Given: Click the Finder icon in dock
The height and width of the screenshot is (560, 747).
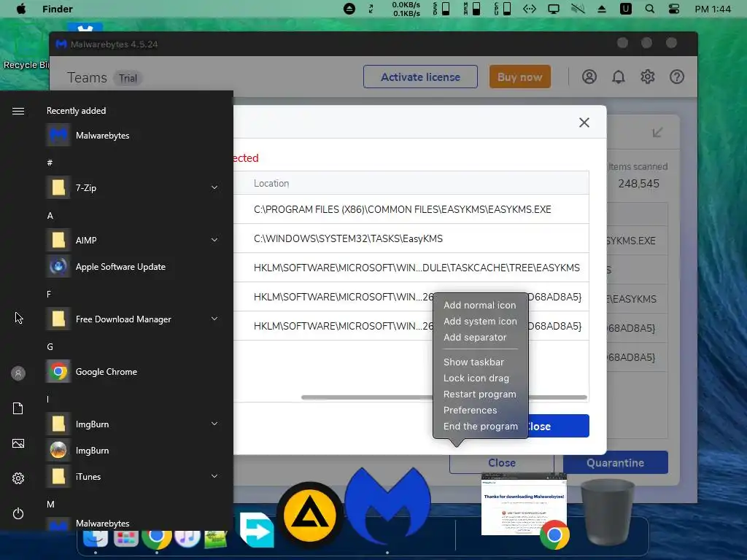Looking at the screenshot, I should [x=96, y=538].
